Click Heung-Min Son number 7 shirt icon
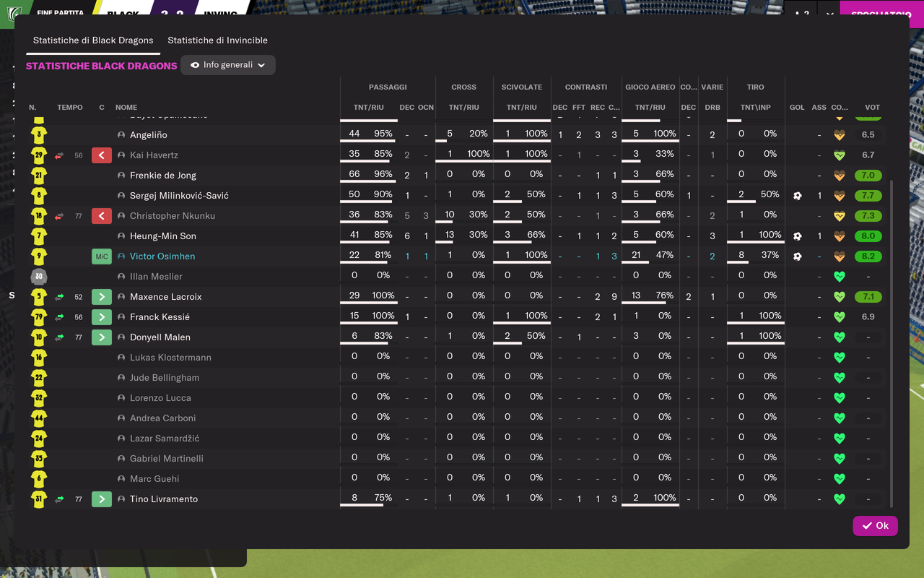924x578 pixels. pyautogui.click(x=39, y=236)
